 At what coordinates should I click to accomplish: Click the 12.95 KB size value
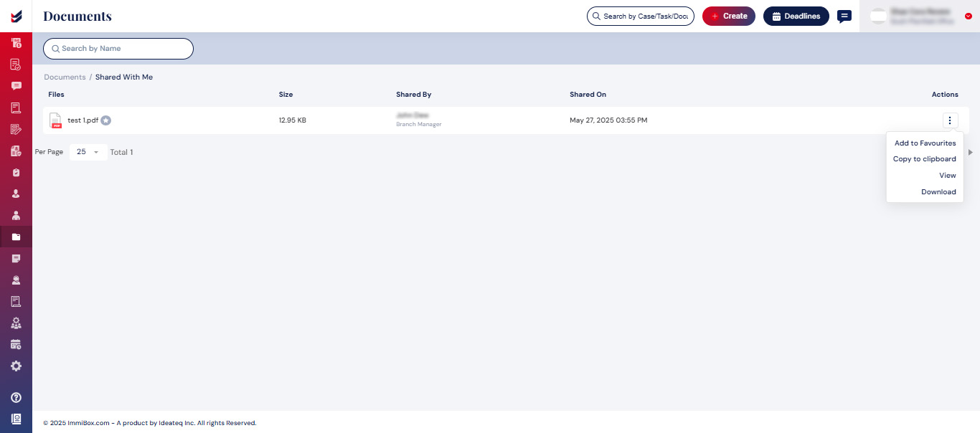[293, 120]
